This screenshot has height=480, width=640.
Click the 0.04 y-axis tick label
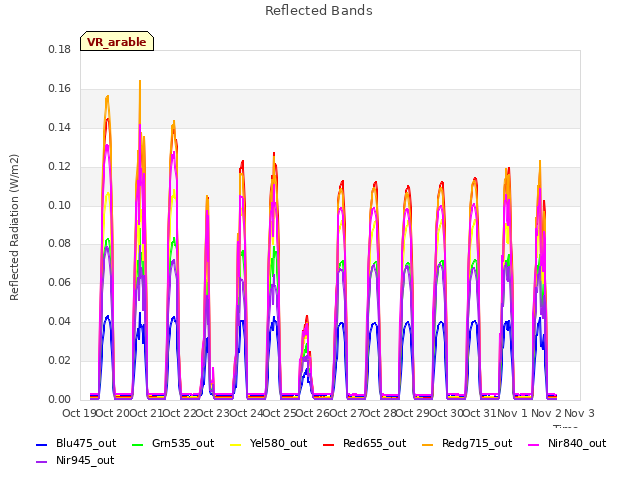[x=59, y=322]
